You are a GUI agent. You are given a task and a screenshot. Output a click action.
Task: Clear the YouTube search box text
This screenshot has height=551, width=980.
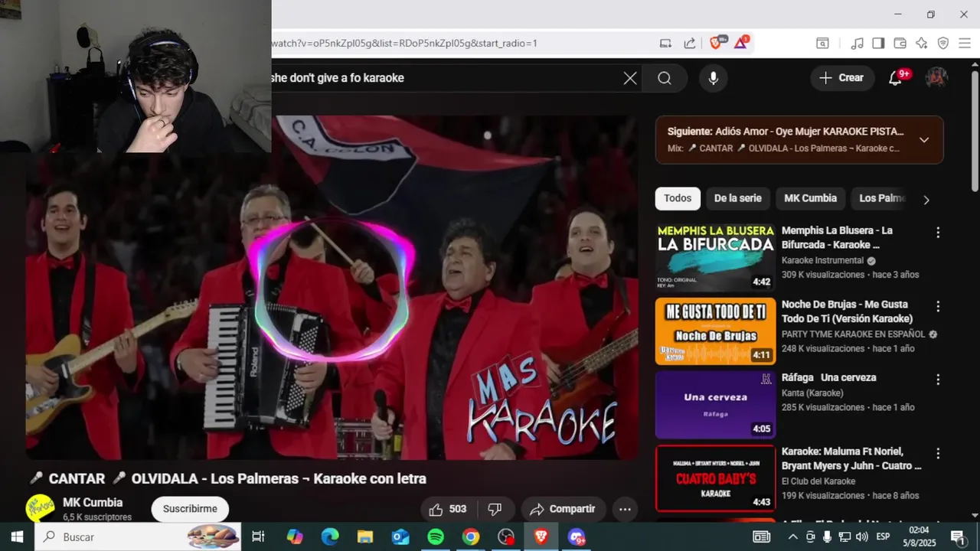coord(630,78)
